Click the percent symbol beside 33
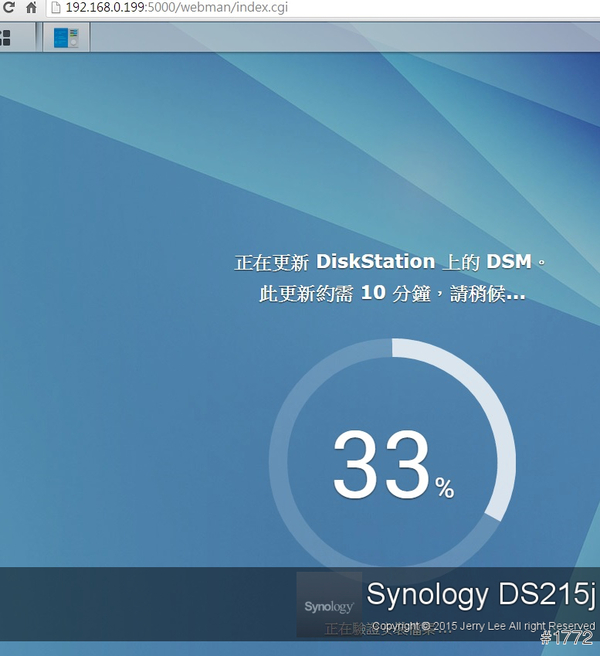 [x=444, y=488]
